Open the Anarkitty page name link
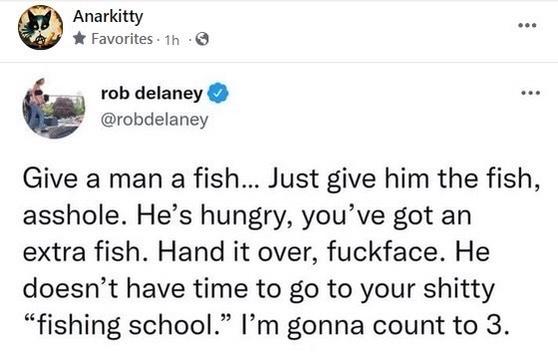The width and height of the screenshot is (558, 360). [x=108, y=16]
